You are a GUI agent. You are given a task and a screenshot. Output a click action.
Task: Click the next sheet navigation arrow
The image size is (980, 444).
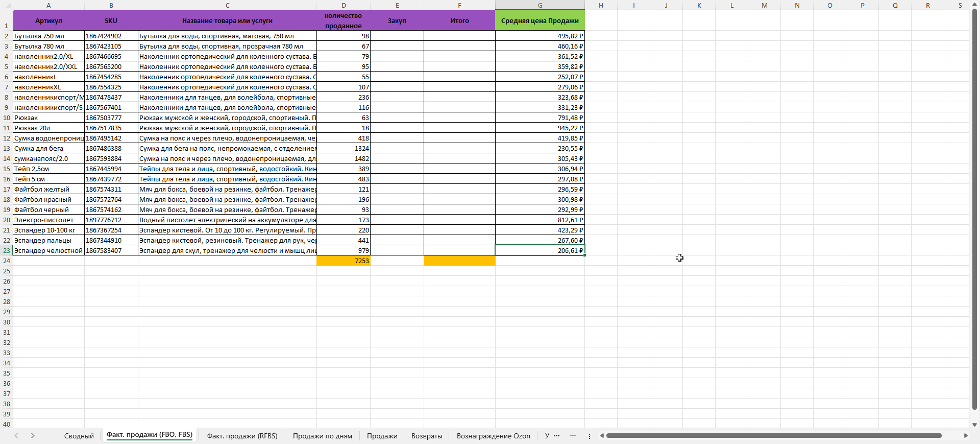point(33,436)
